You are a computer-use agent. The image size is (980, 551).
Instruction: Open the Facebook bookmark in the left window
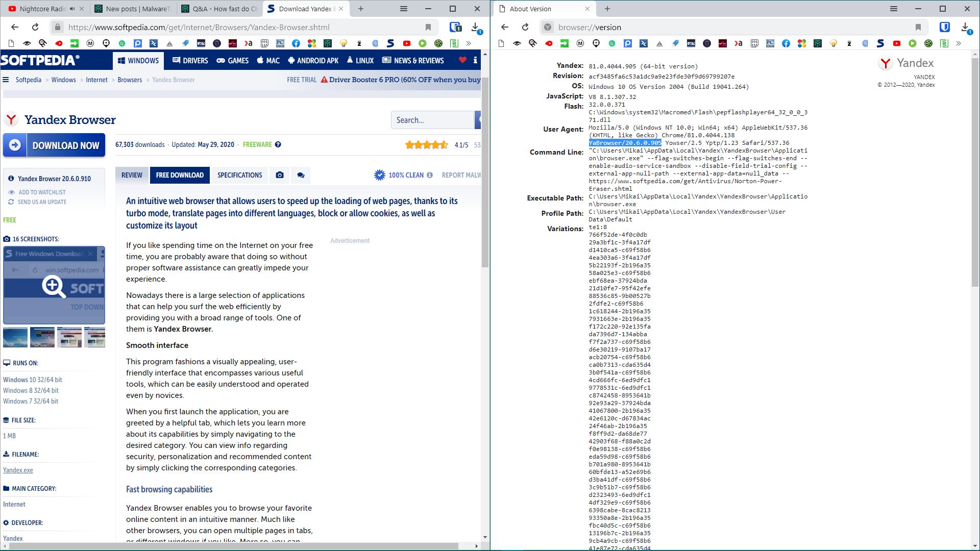(296, 43)
